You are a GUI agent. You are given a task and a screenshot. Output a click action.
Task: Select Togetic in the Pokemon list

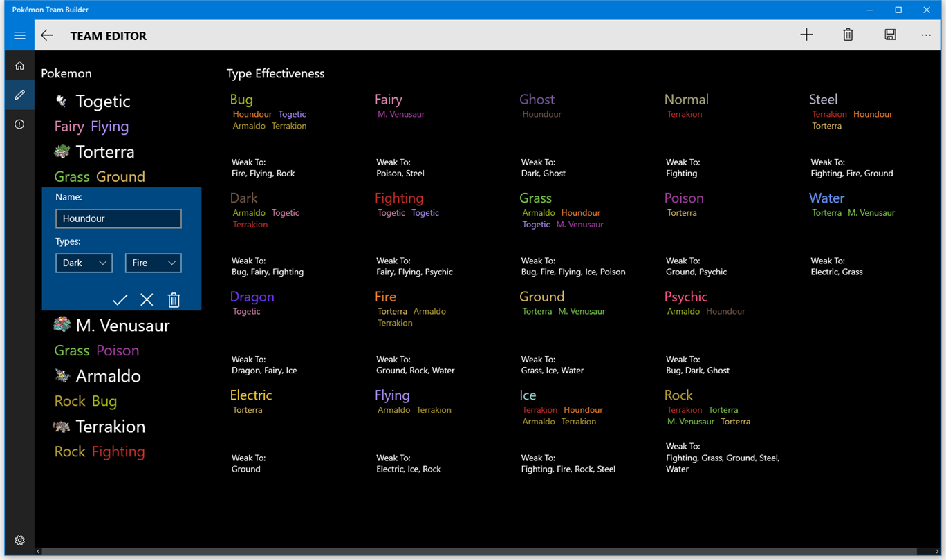[103, 102]
